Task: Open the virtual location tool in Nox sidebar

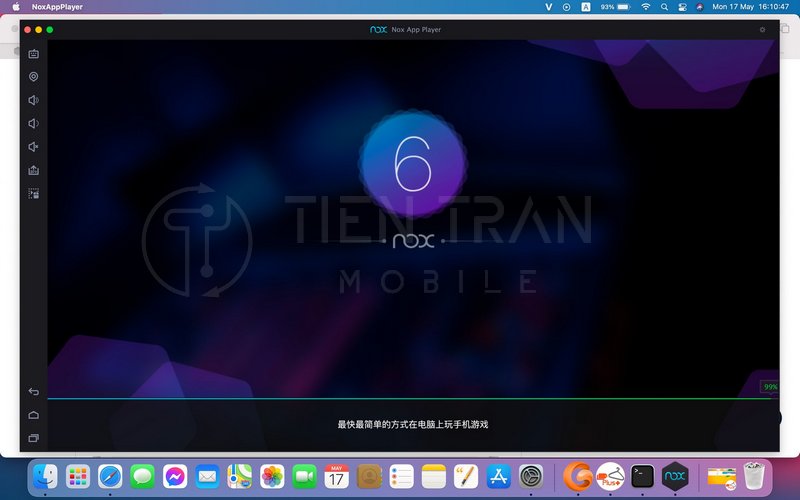Action: (x=34, y=77)
